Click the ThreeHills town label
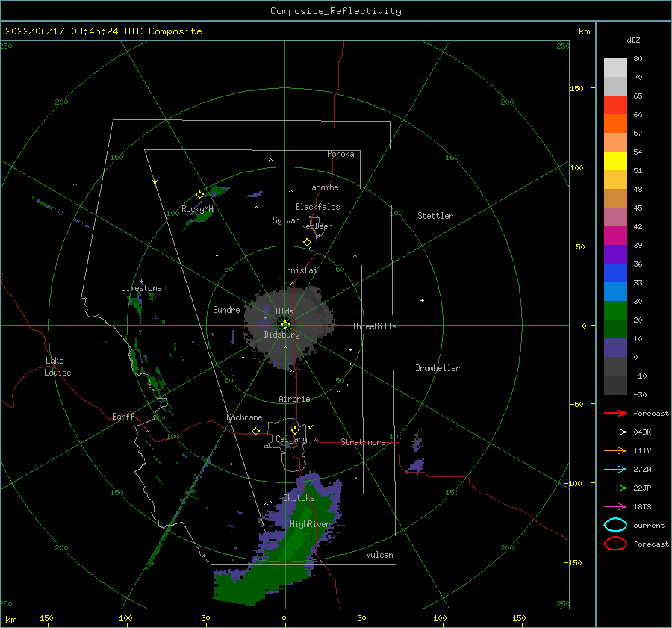Viewport: 672px width, 628px height. point(374,326)
